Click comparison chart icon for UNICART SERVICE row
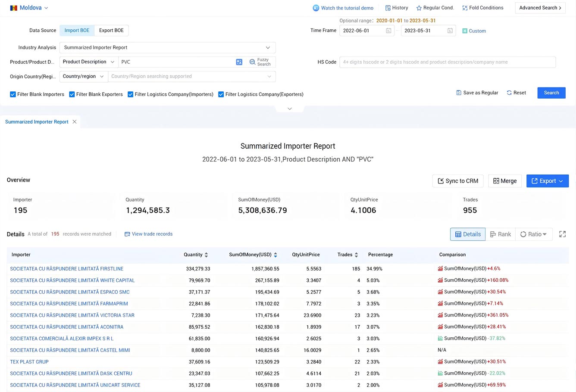576x392 pixels. (x=440, y=385)
